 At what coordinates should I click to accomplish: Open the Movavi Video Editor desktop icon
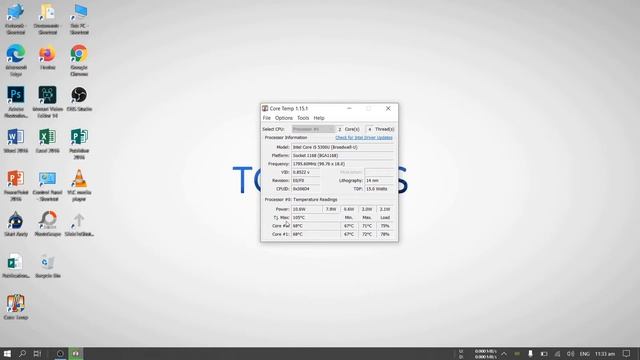47,102
